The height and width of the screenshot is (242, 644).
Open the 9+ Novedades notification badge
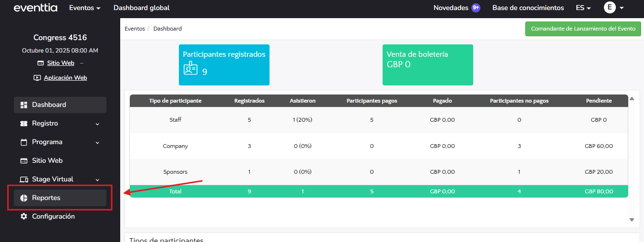(x=476, y=8)
